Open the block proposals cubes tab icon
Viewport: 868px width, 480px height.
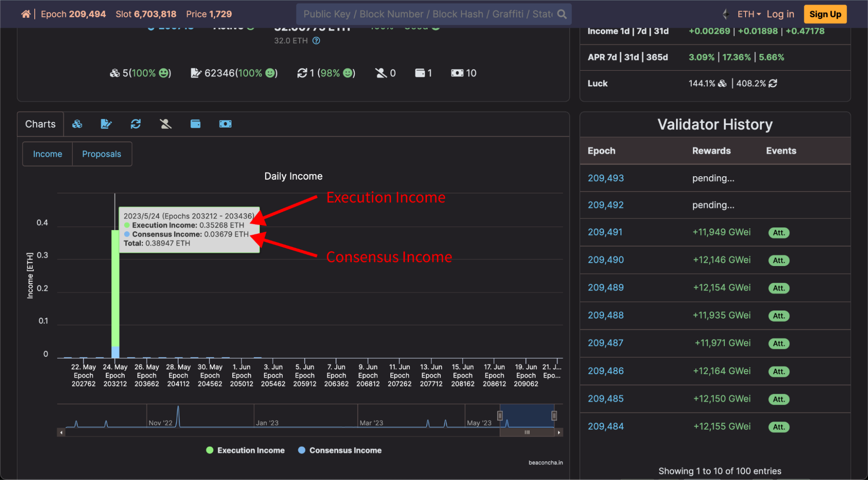point(77,124)
